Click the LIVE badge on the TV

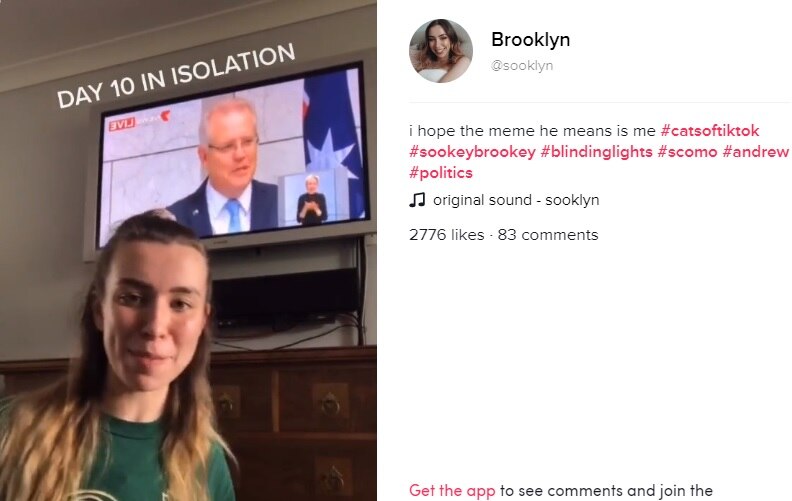click(122, 124)
